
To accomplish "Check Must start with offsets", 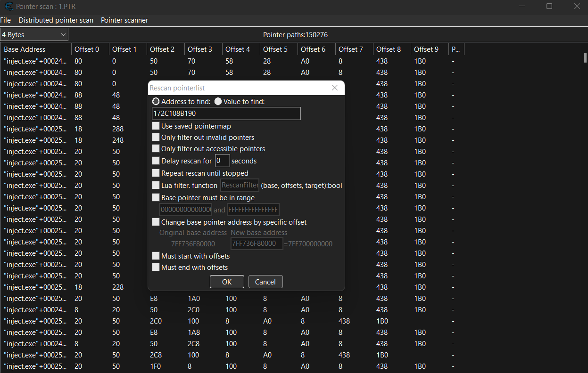I will coord(156,256).
